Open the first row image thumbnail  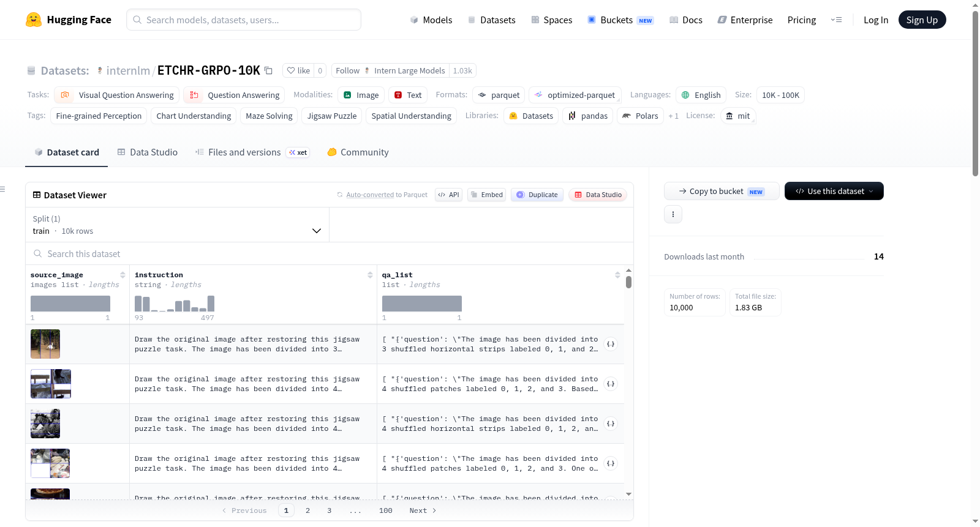point(45,344)
